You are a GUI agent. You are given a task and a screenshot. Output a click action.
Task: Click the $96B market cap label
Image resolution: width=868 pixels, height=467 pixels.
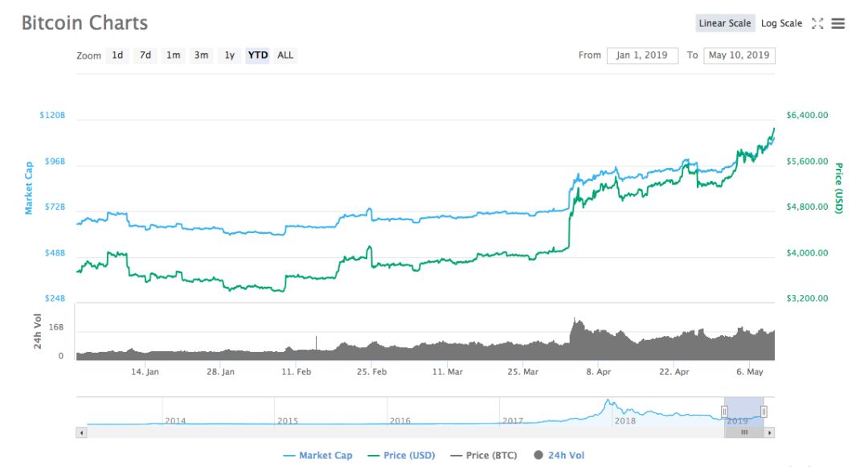pyautogui.click(x=55, y=162)
